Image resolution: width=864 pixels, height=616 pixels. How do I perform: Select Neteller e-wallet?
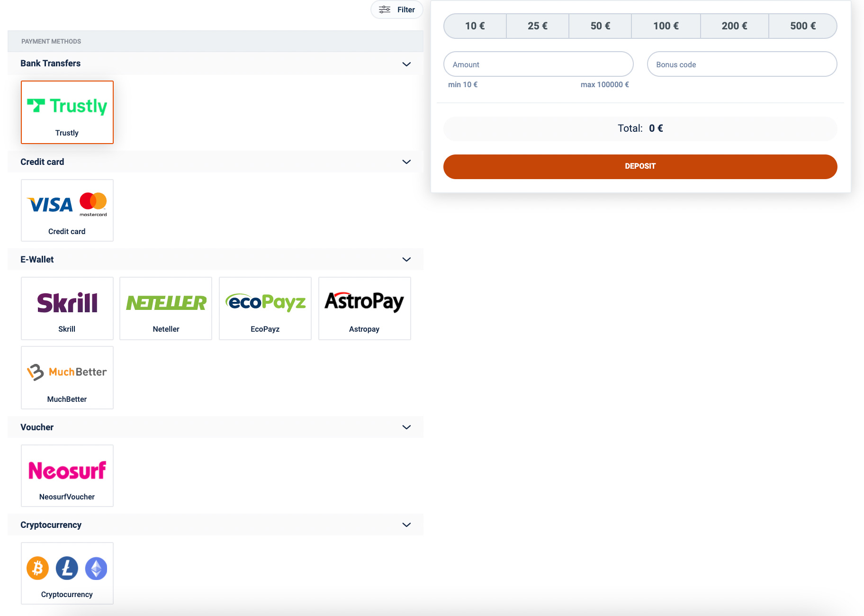click(x=166, y=308)
